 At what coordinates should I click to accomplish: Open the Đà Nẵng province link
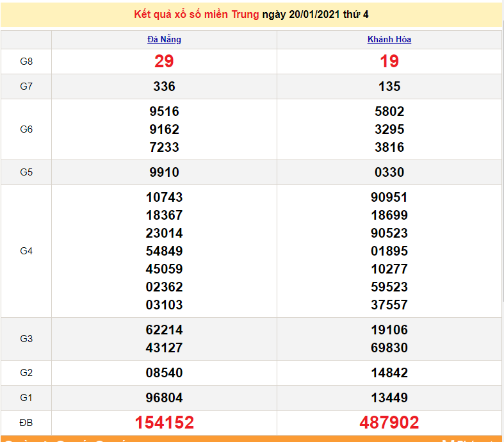coord(164,40)
